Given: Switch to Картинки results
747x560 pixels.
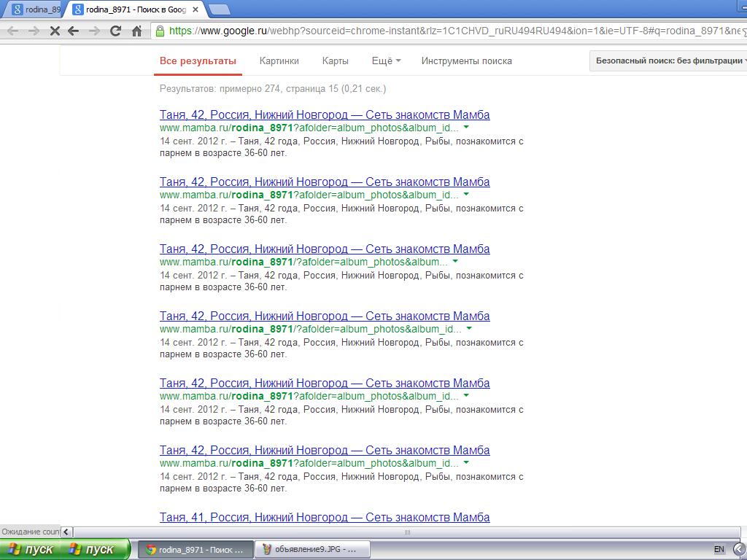Looking at the screenshot, I should (x=279, y=61).
